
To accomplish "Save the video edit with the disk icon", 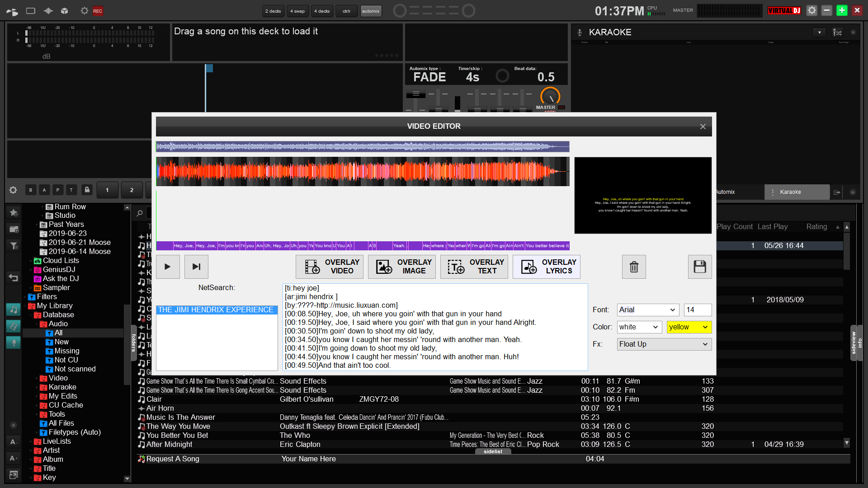I will tap(699, 267).
